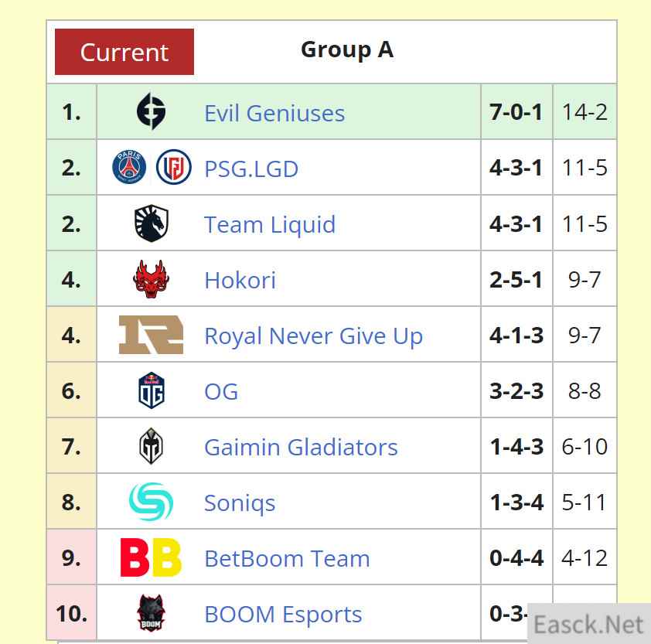This screenshot has width=651, height=644.
Task: Select the red Current button
Action: [x=124, y=52]
